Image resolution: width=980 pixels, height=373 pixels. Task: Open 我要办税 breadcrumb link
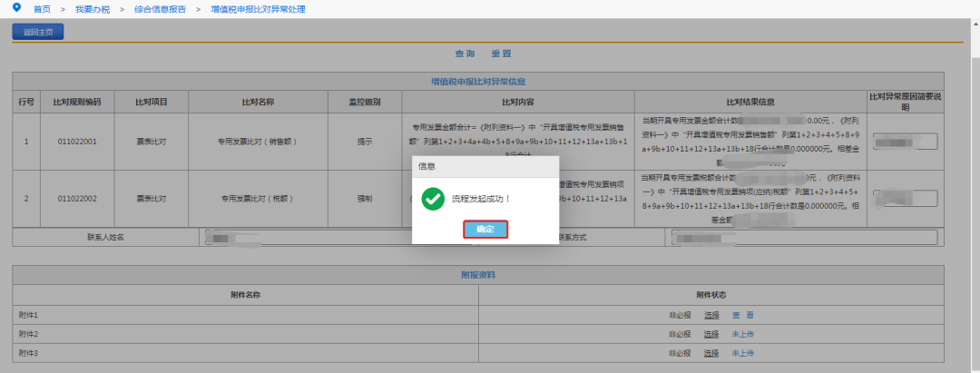tap(93, 9)
